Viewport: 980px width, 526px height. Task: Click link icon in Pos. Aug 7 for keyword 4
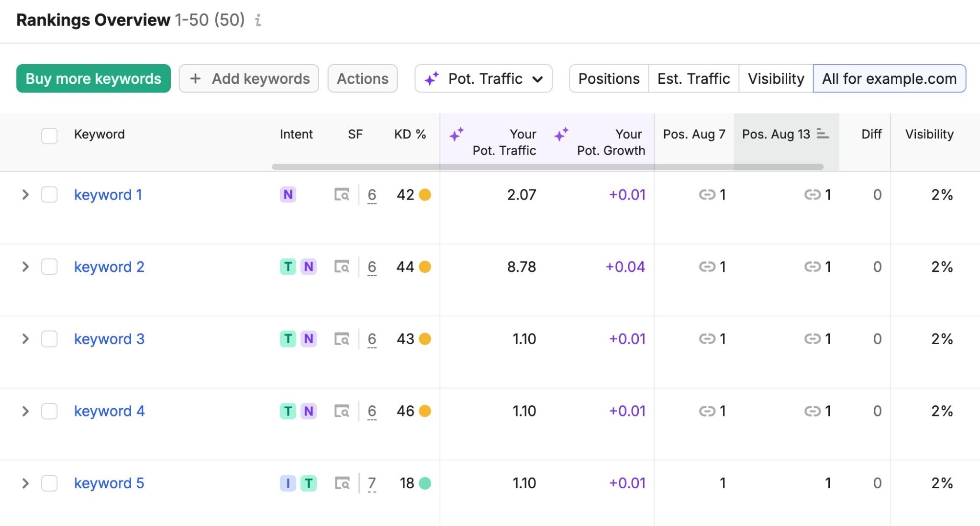(707, 411)
